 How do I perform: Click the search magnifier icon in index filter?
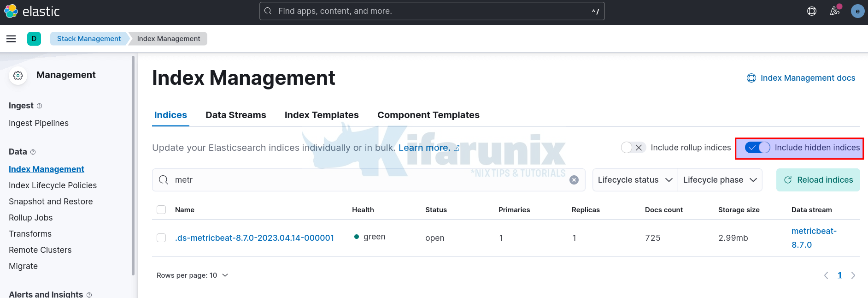(x=164, y=180)
